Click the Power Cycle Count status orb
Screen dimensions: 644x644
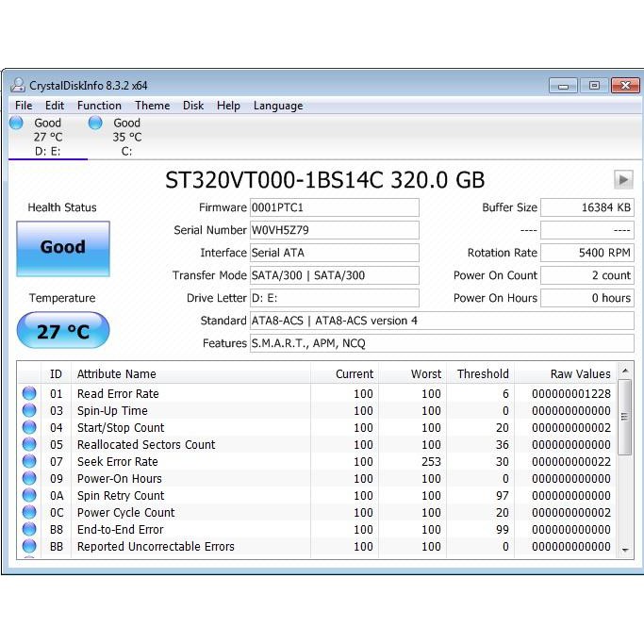pyautogui.click(x=29, y=513)
